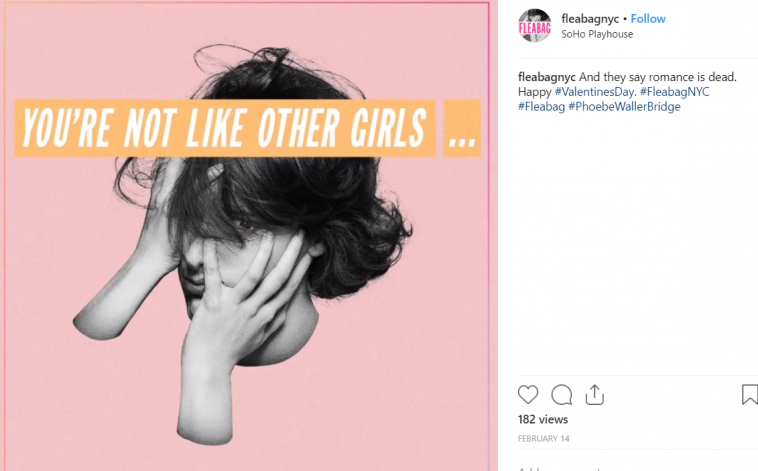The width and height of the screenshot is (758, 471).
Task: Open fleabagnyc username in header
Action: pyautogui.click(x=590, y=19)
